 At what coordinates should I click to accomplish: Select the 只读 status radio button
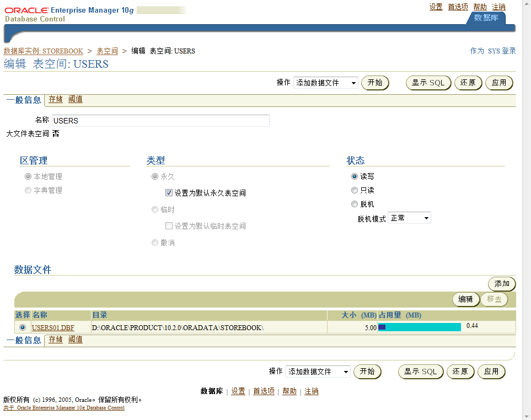(353, 190)
